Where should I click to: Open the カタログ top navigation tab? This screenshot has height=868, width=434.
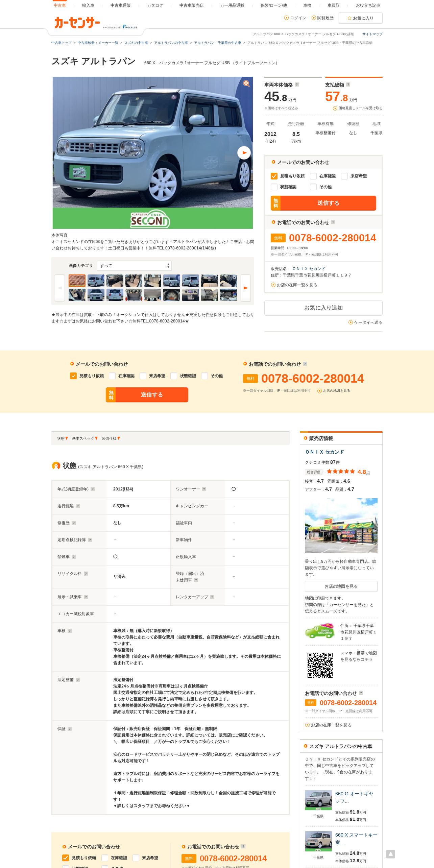click(x=155, y=5)
